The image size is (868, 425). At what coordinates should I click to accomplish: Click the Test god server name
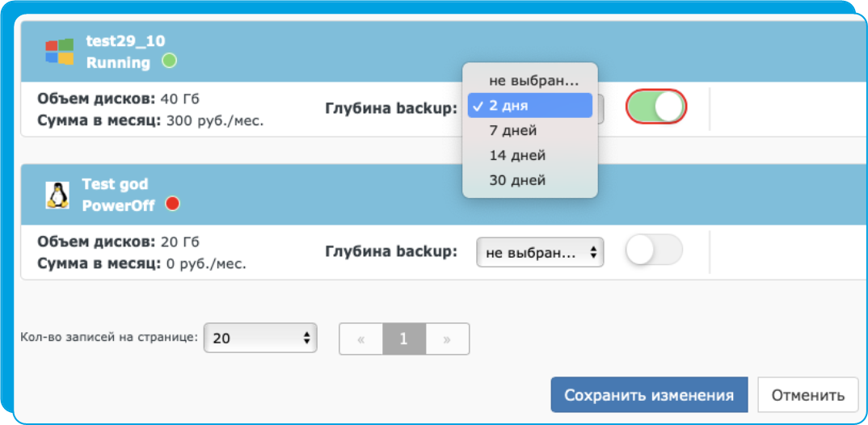(x=115, y=183)
